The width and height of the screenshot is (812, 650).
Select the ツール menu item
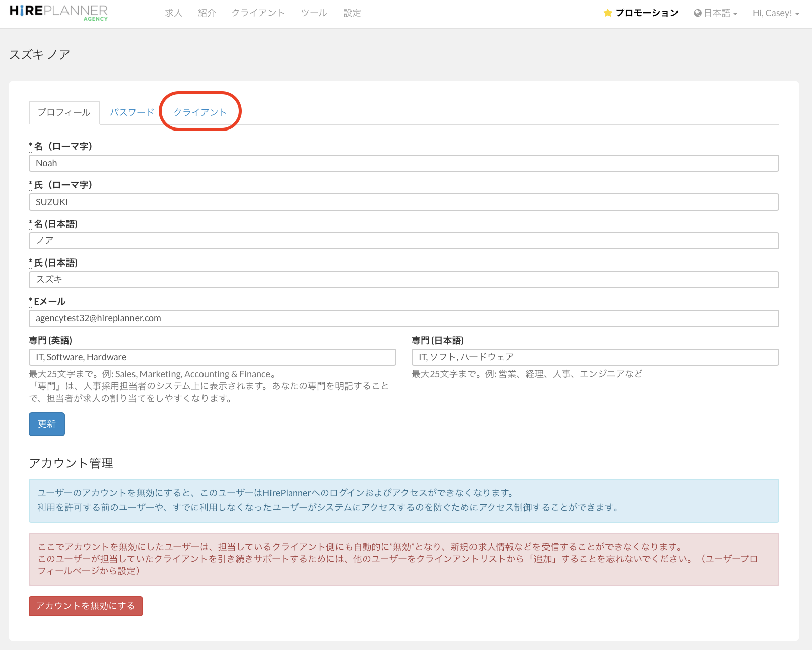314,13
